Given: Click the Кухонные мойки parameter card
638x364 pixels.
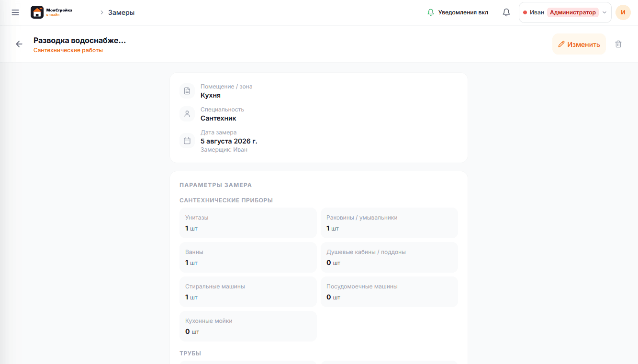Looking at the screenshot, I should 248,326.
